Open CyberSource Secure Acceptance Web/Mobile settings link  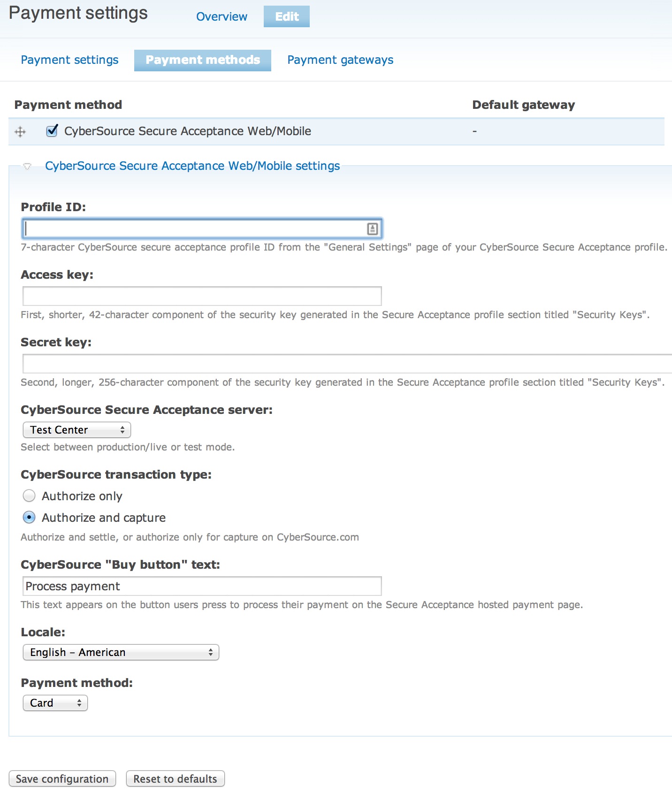(x=192, y=166)
